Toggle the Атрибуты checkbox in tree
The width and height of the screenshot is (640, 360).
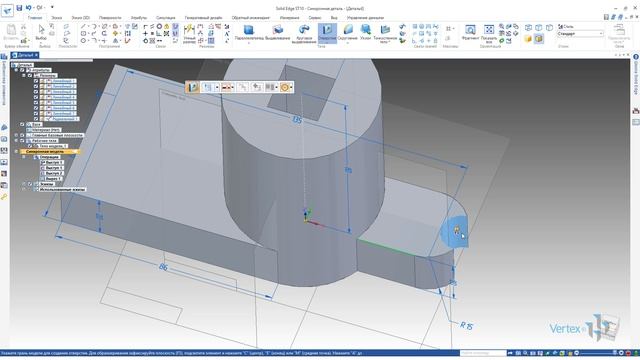coord(22,70)
